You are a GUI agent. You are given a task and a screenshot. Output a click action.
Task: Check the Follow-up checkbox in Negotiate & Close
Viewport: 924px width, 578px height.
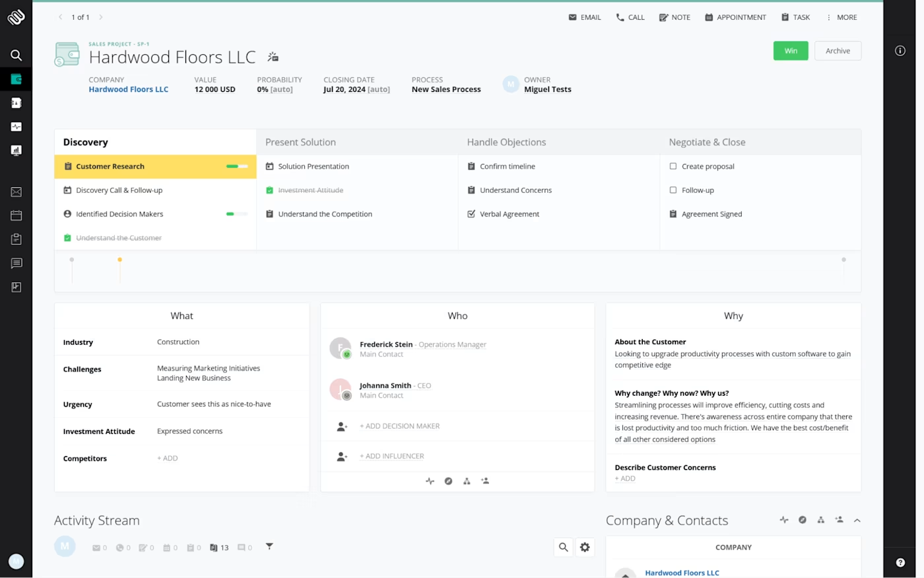pos(673,190)
